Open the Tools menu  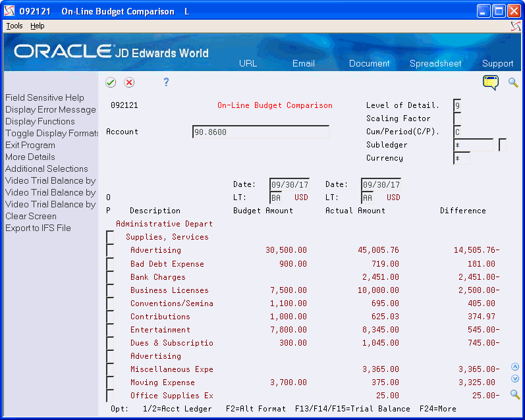(14, 26)
